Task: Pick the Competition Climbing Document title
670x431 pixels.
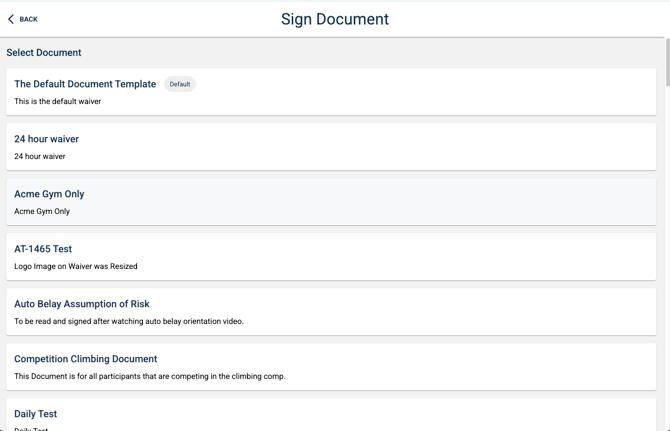Action: 86,359
